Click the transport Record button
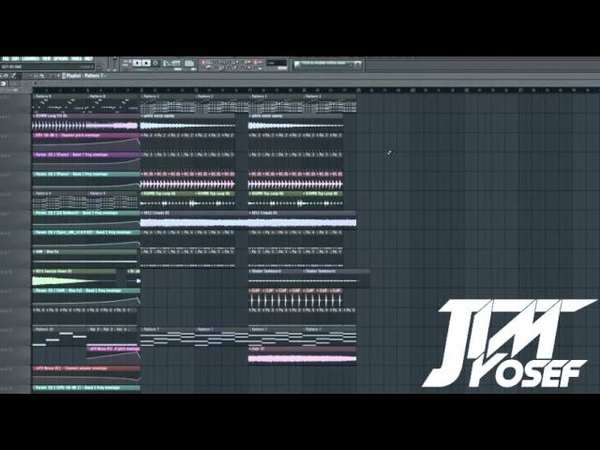Screen dimensions: 600x450 click(x=155, y=63)
